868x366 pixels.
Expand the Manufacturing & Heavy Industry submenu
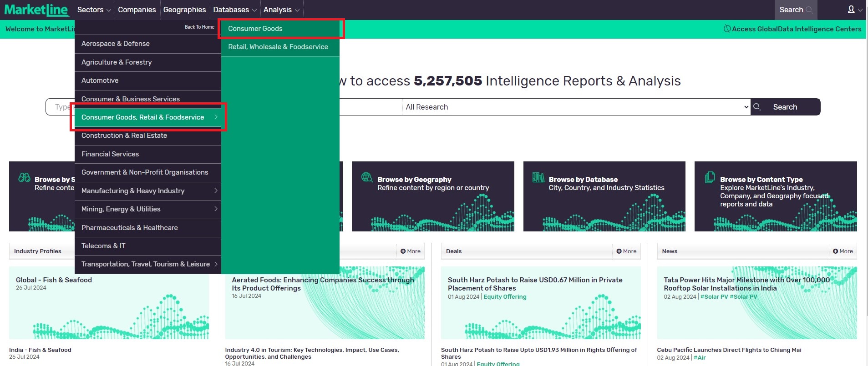click(216, 191)
